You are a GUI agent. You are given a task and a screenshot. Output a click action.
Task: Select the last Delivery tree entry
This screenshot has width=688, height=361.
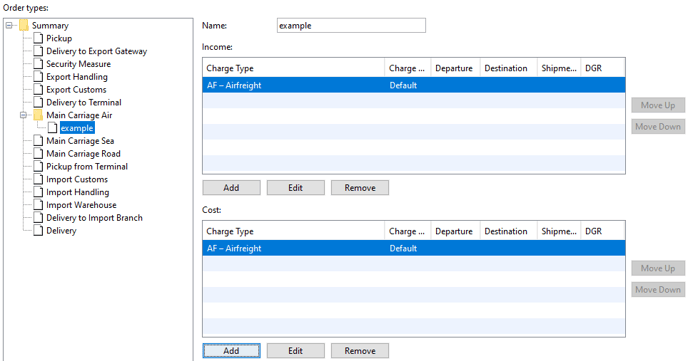(61, 231)
